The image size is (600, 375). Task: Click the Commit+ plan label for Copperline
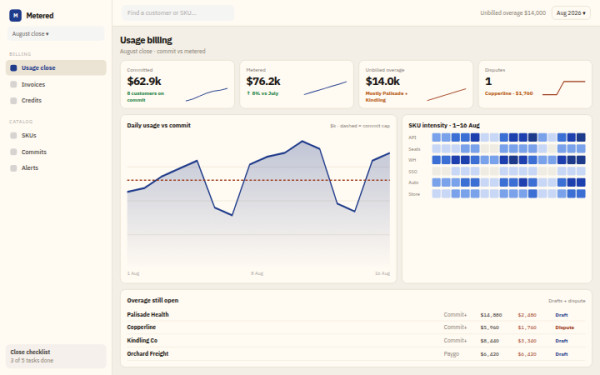pos(455,327)
